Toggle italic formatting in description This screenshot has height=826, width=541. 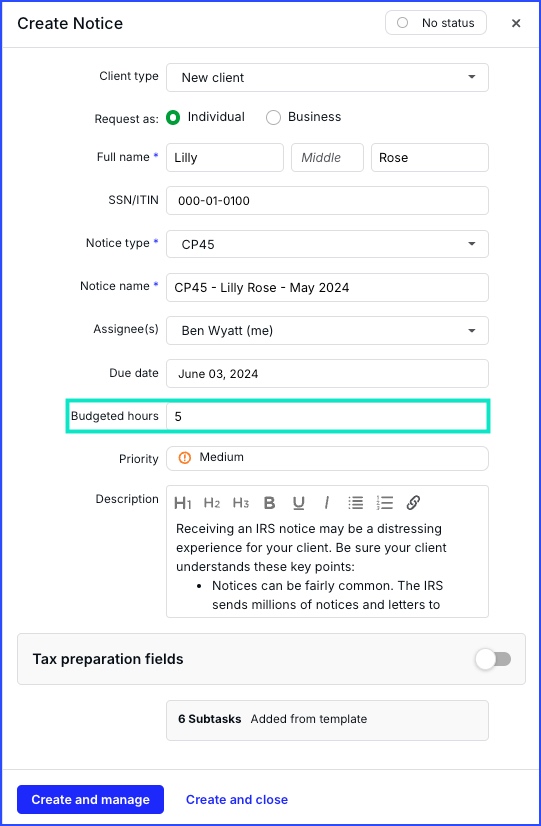point(327,503)
